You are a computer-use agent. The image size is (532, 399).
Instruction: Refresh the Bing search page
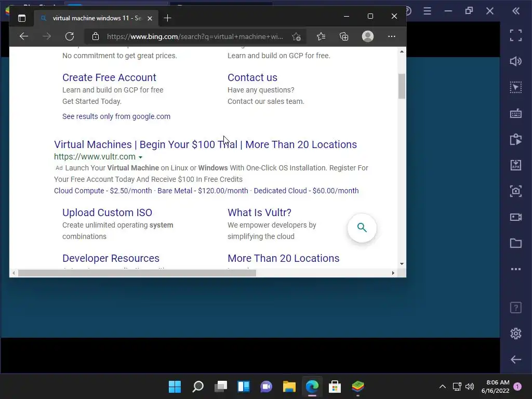(70, 36)
